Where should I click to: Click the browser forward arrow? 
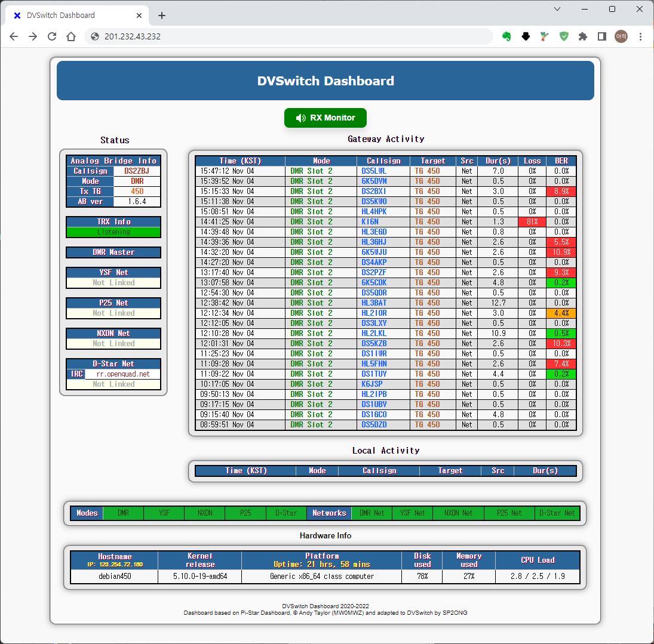click(x=33, y=36)
